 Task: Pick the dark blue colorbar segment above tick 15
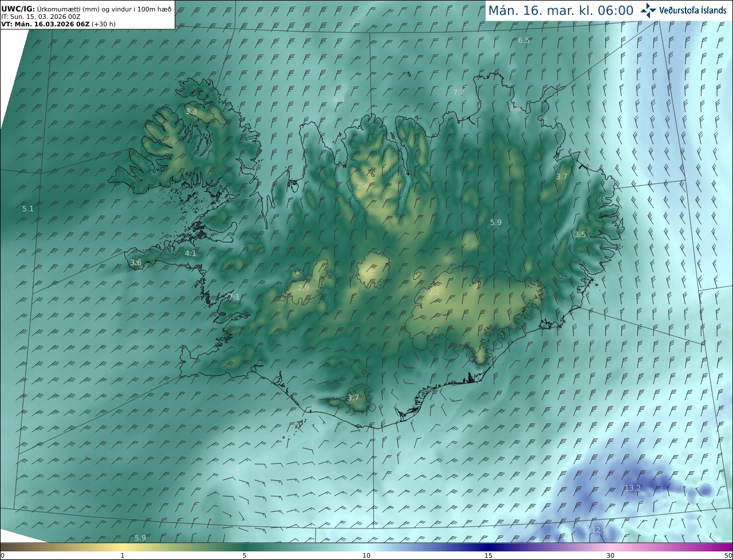488,547
